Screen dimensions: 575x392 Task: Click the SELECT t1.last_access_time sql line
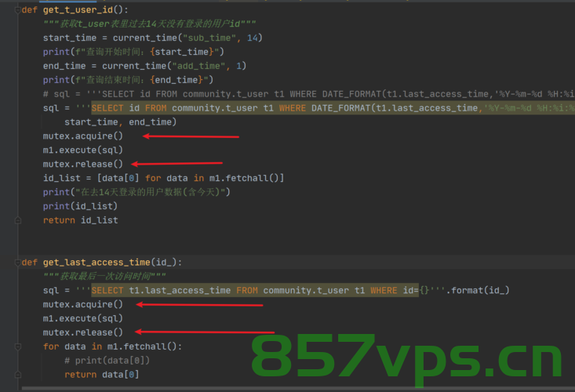pyautogui.click(x=276, y=291)
